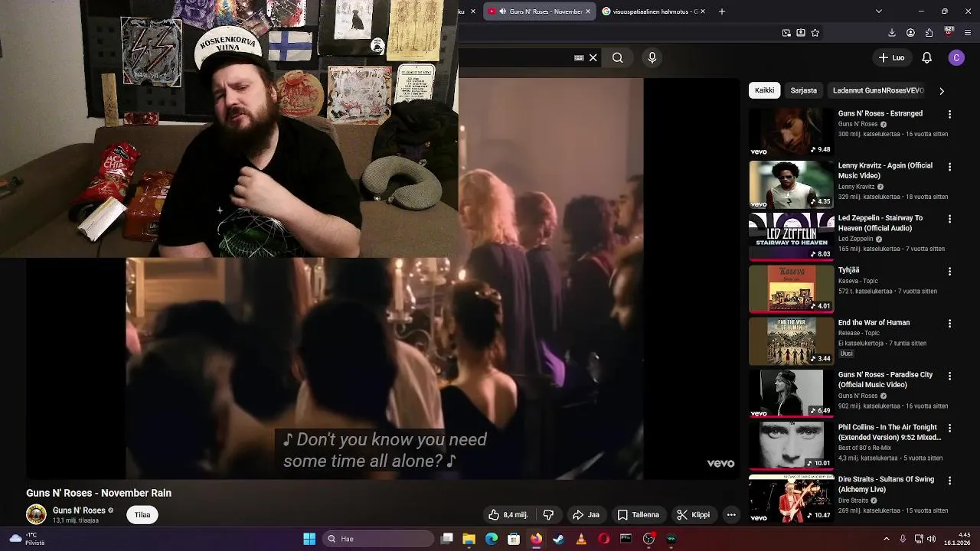Open the virtual keyboard icon in YouTube search

(x=579, y=57)
